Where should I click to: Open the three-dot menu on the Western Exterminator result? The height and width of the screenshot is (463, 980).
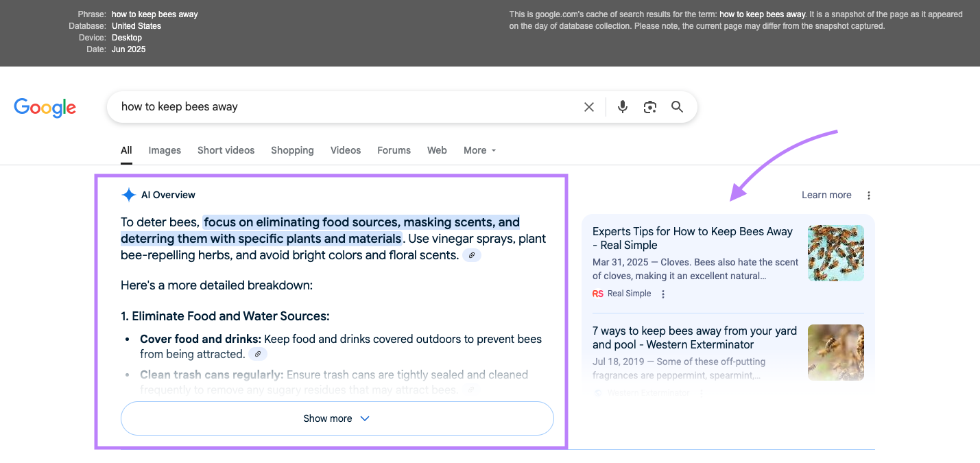(x=702, y=392)
